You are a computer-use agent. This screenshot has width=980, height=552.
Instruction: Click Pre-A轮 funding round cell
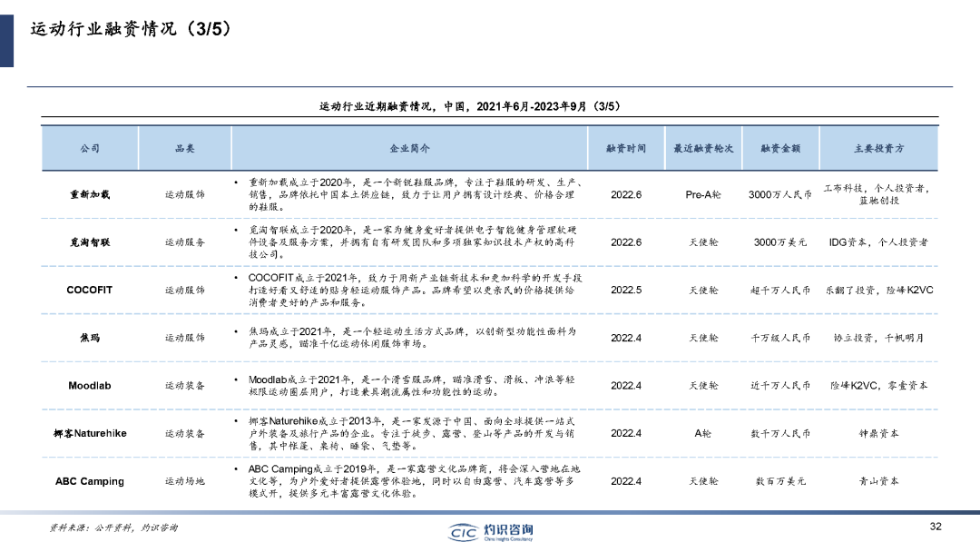[x=703, y=194]
